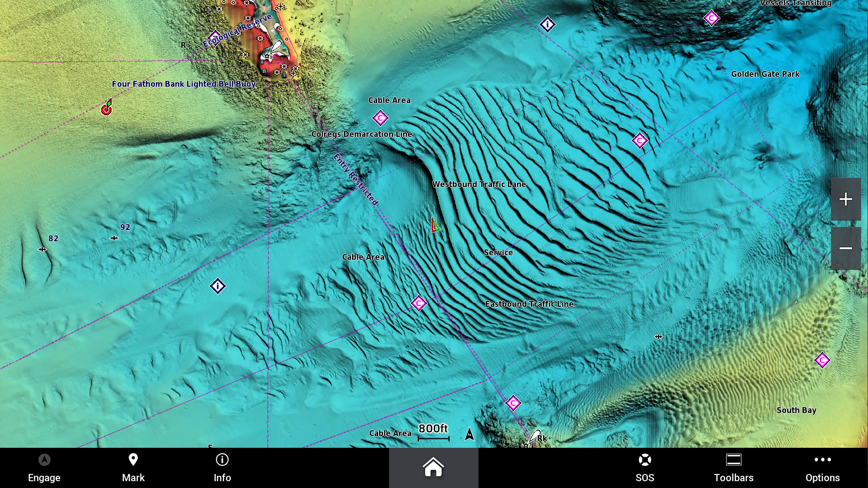Tap the North arrow compass button
This screenshot has height=488, width=868.
click(x=470, y=434)
